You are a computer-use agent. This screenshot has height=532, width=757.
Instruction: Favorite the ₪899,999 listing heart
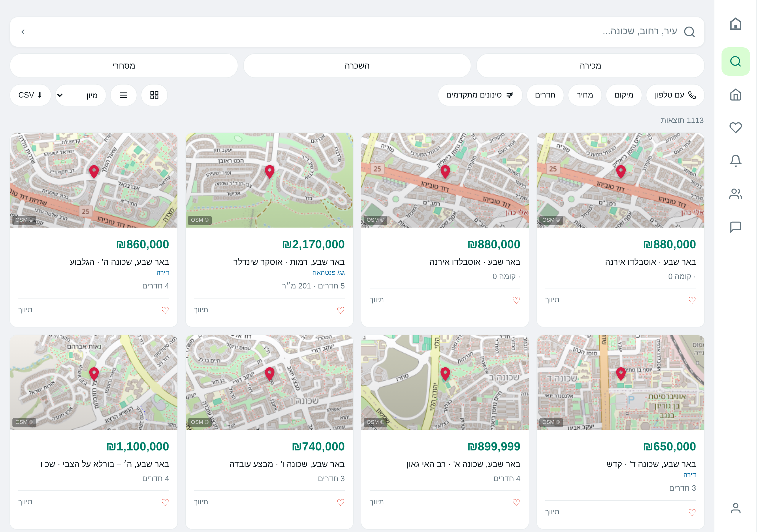coord(516,502)
